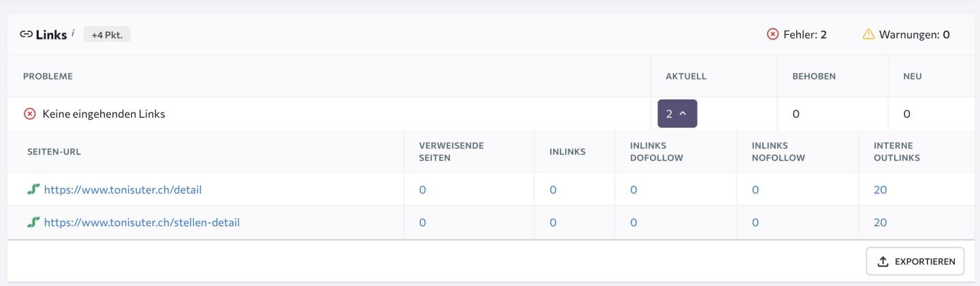The height and width of the screenshot is (286, 980).
Task: Click the upload arrow icon in Exportieren
Action: point(883,261)
